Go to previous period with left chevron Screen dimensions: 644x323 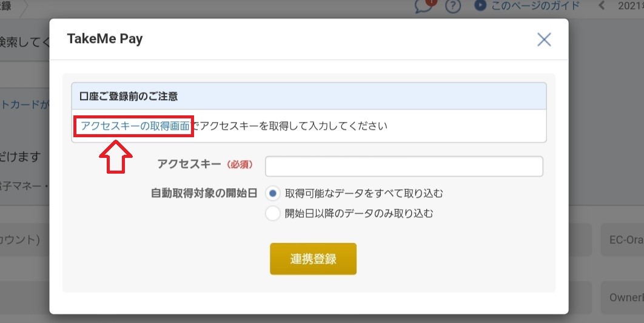[602, 5]
